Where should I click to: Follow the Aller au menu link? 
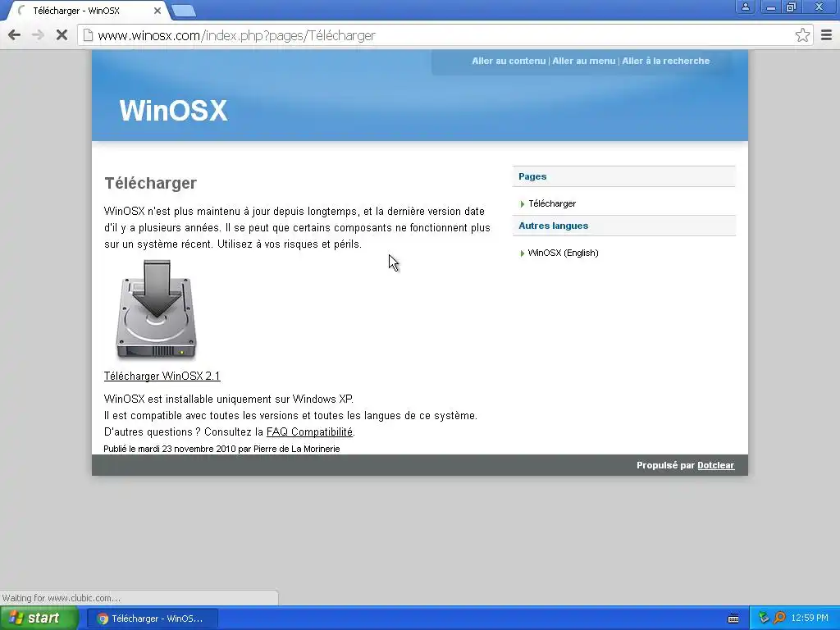click(x=583, y=61)
